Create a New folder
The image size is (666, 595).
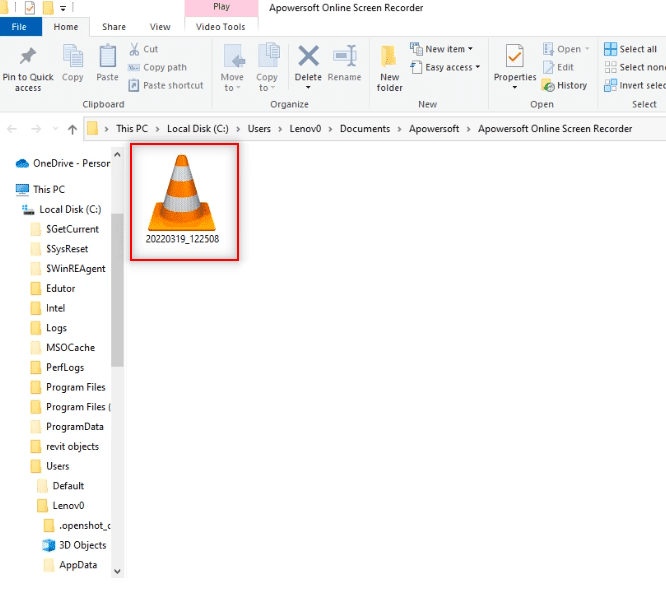(389, 68)
